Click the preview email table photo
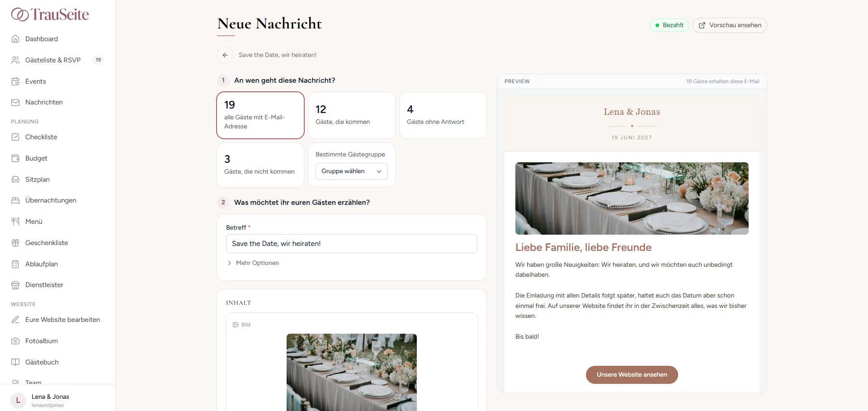The height and width of the screenshot is (411, 868). (x=632, y=198)
